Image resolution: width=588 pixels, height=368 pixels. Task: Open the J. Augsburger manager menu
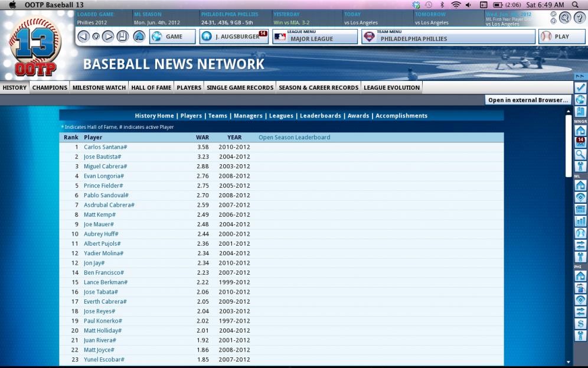(x=234, y=37)
